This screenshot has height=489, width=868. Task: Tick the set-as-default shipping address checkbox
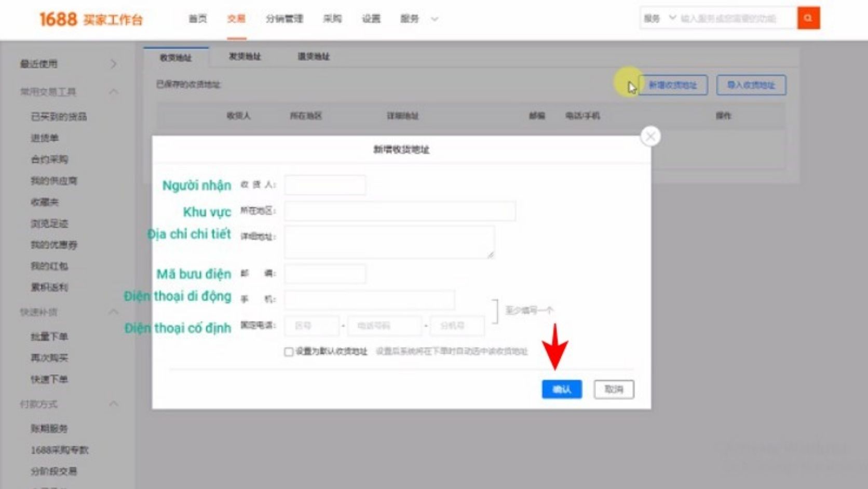[289, 352]
